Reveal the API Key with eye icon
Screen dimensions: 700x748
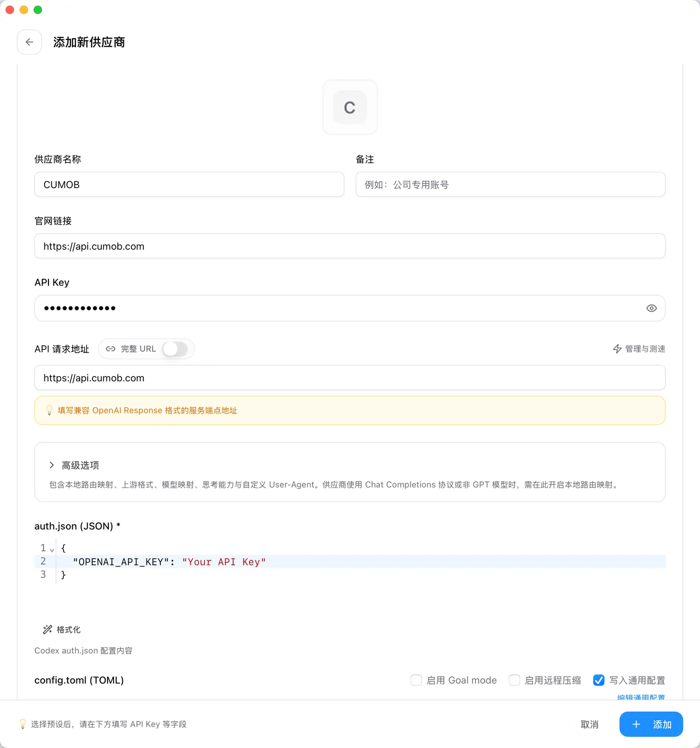tap(651, 308)
